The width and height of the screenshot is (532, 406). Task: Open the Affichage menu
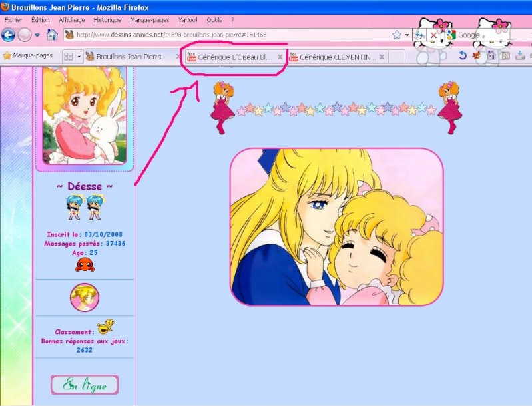click(72, 20)
